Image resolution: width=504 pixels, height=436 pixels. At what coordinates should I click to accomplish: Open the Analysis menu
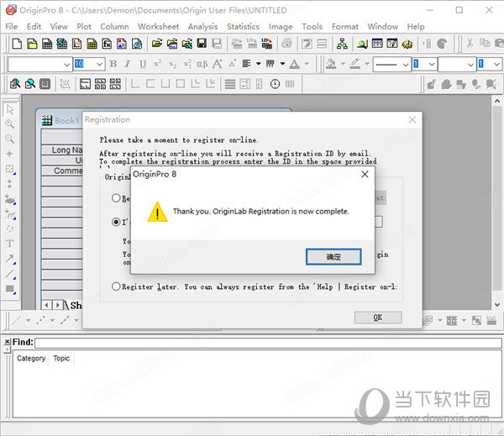click(x=202, y=26)
